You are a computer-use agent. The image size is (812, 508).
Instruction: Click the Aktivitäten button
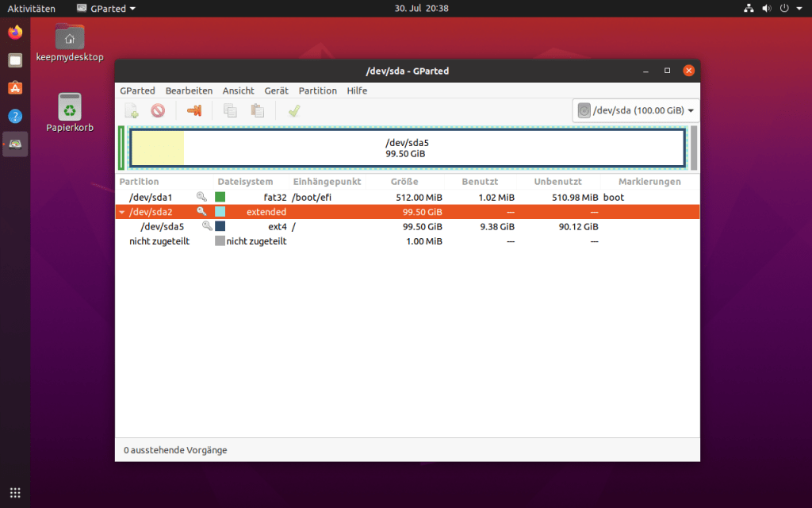tap(32, 8)
